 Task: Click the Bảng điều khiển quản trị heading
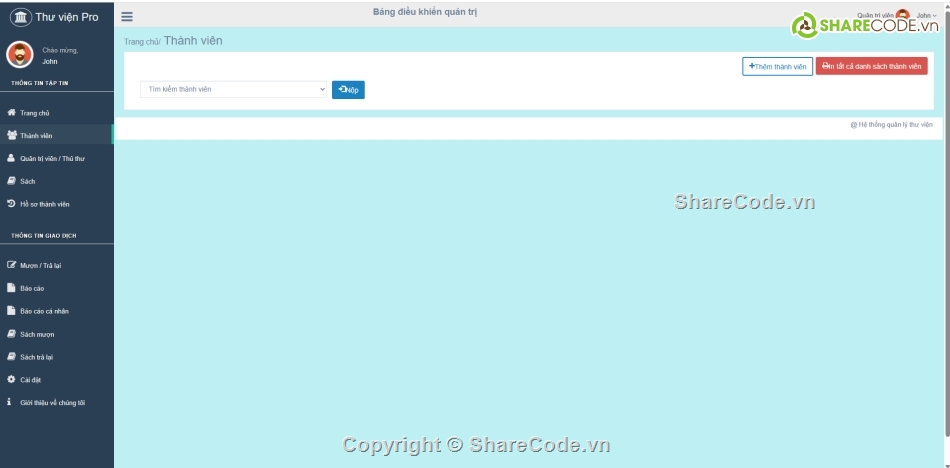(425, 12)
